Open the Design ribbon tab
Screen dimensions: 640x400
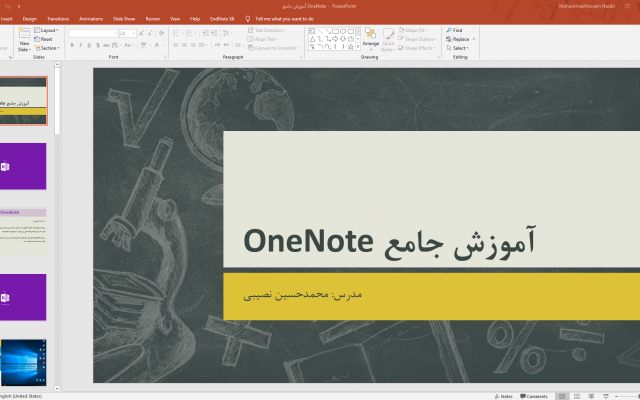[x=30, y=19]
